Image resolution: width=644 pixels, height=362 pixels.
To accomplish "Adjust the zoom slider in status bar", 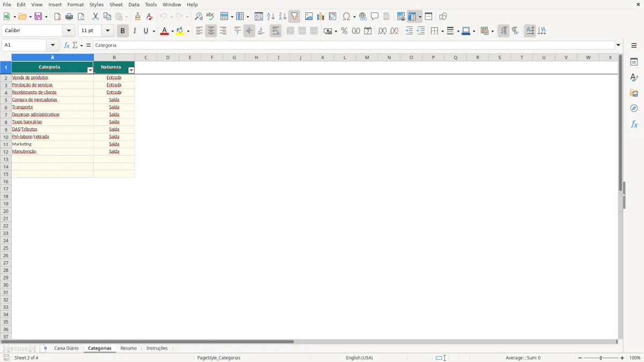I will 601,358.
